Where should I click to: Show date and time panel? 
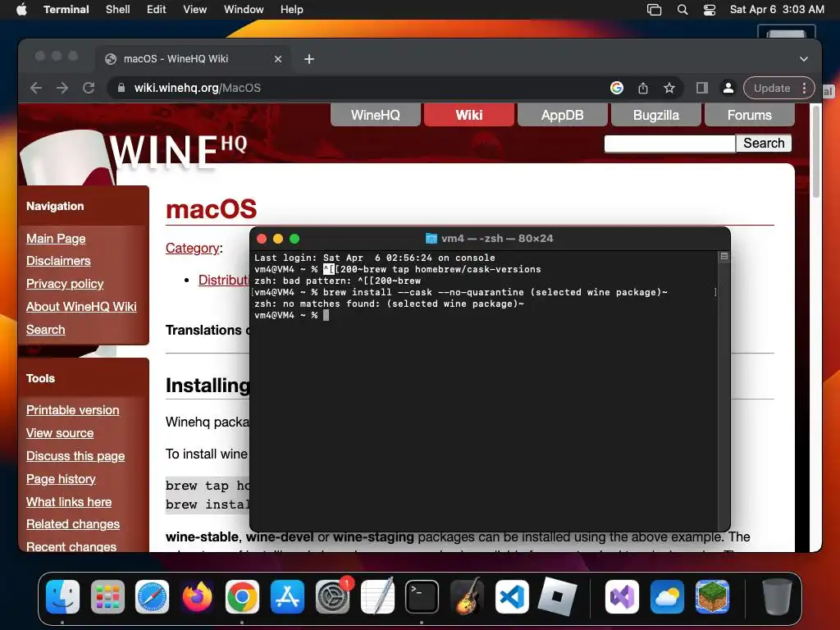777,9
